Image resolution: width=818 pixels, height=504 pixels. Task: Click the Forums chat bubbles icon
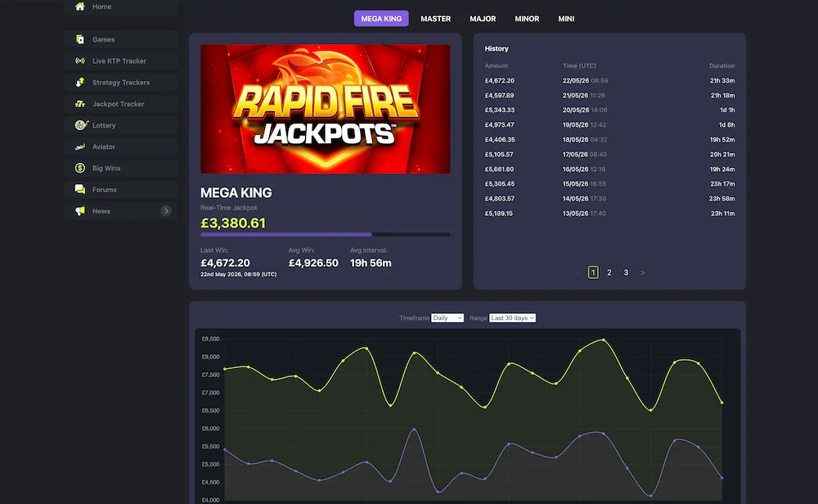coord(80,189)
